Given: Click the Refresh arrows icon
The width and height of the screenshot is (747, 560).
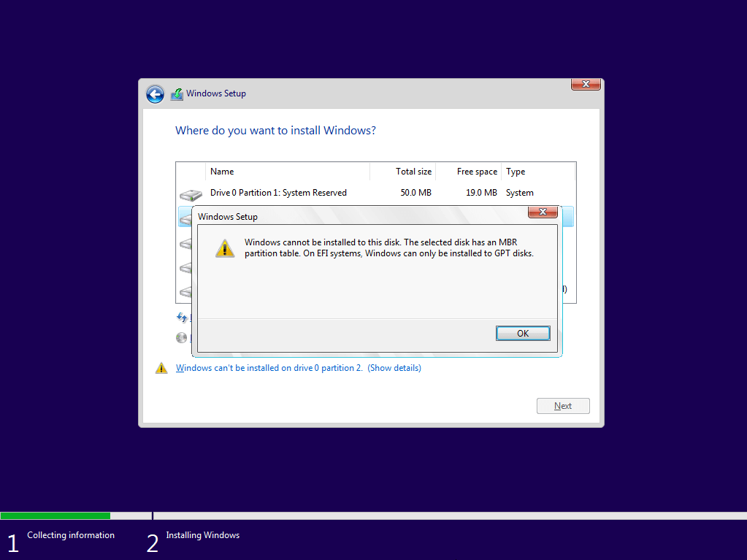Looking at the screenshot, I should [x=182, y=318].
